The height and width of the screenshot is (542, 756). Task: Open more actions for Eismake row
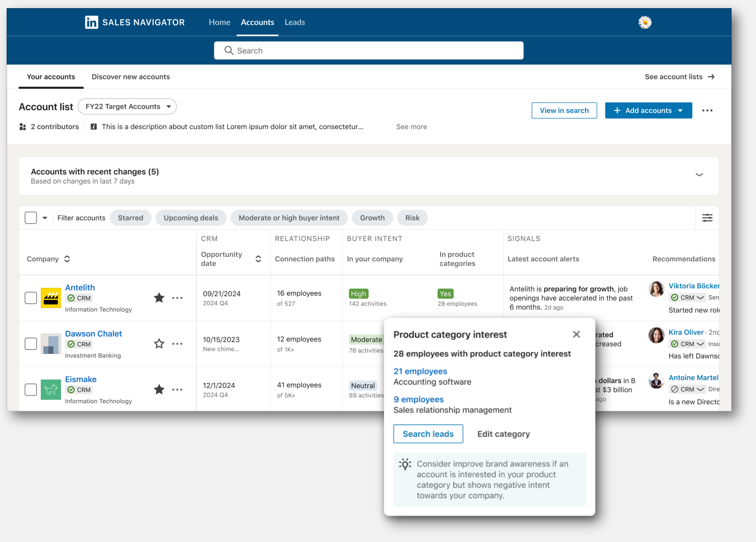coord(177,389)
